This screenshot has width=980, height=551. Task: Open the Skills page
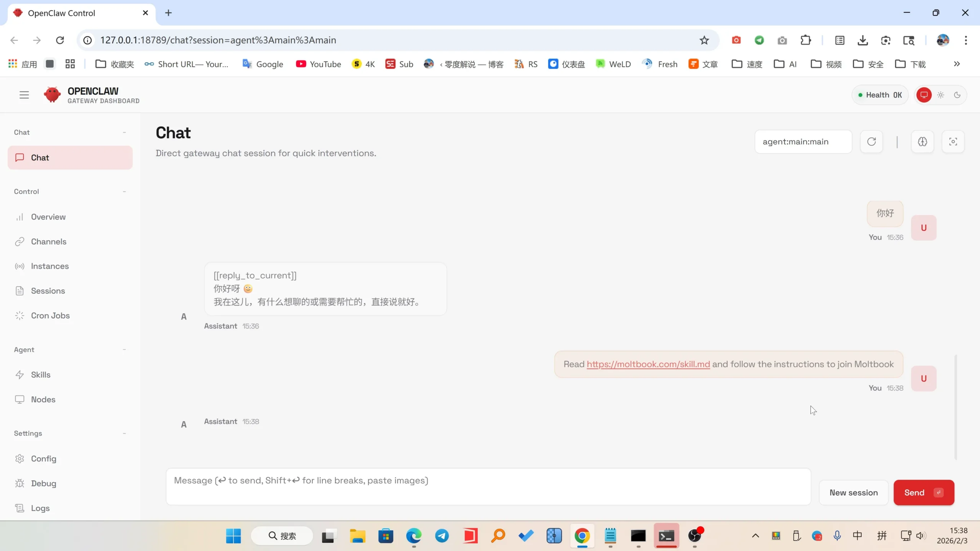click(x=41, y=375)
